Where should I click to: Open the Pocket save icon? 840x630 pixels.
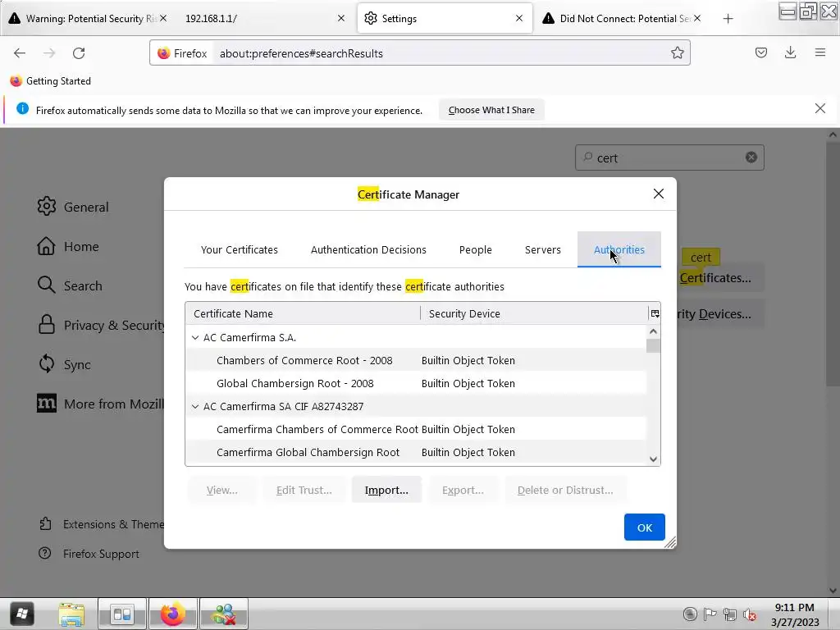point(760,52)
